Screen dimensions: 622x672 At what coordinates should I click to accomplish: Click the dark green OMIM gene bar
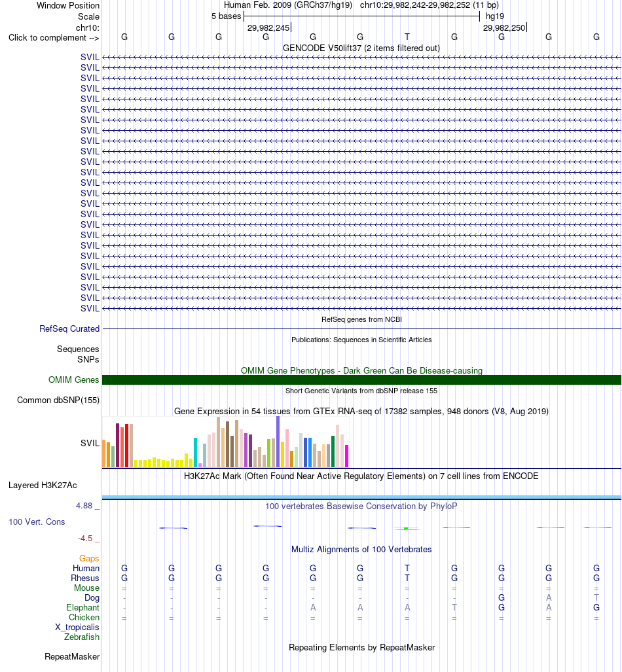pos(361,380)
